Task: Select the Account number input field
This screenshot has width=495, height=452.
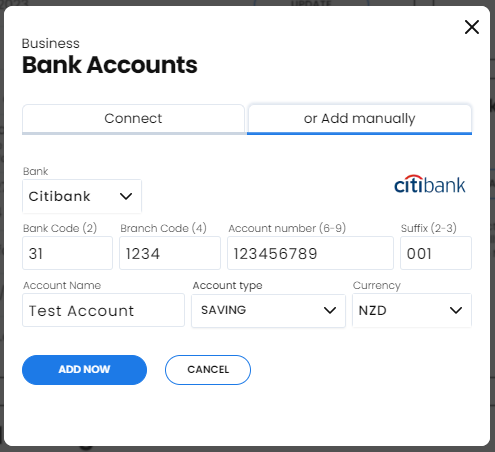Action: click(310, 253)
